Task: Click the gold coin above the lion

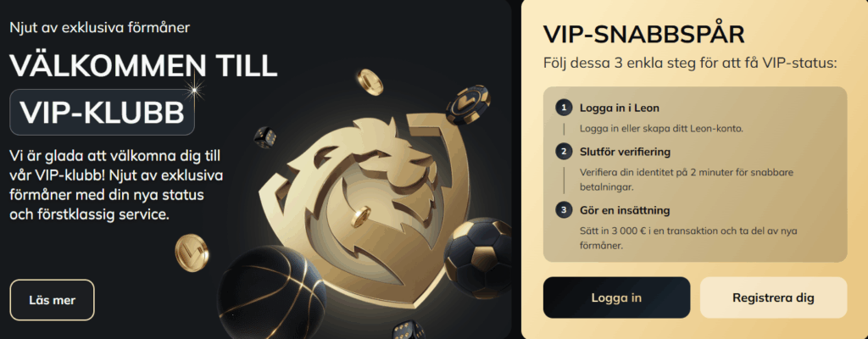Action: pos(370,81)
